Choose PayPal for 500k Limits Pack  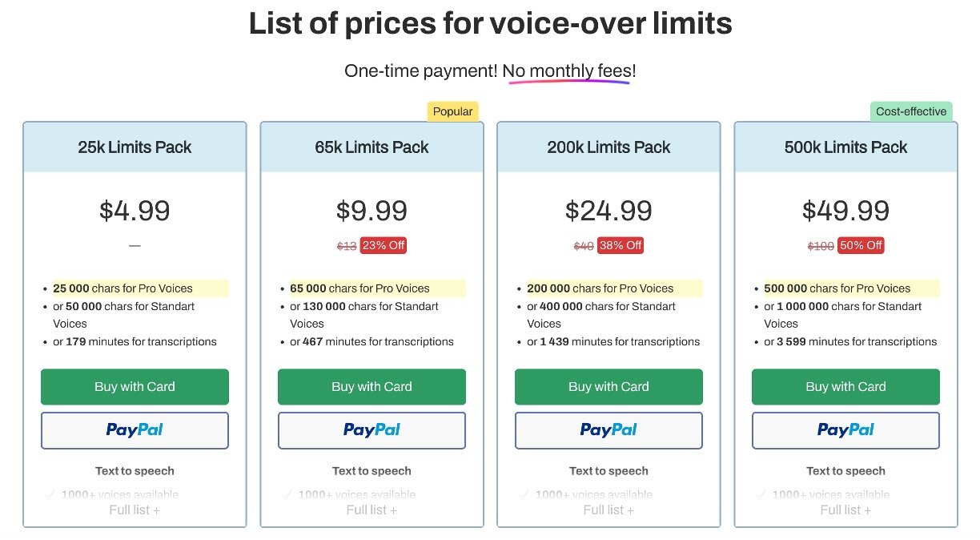pyautogui.click(x=845, y=430)
